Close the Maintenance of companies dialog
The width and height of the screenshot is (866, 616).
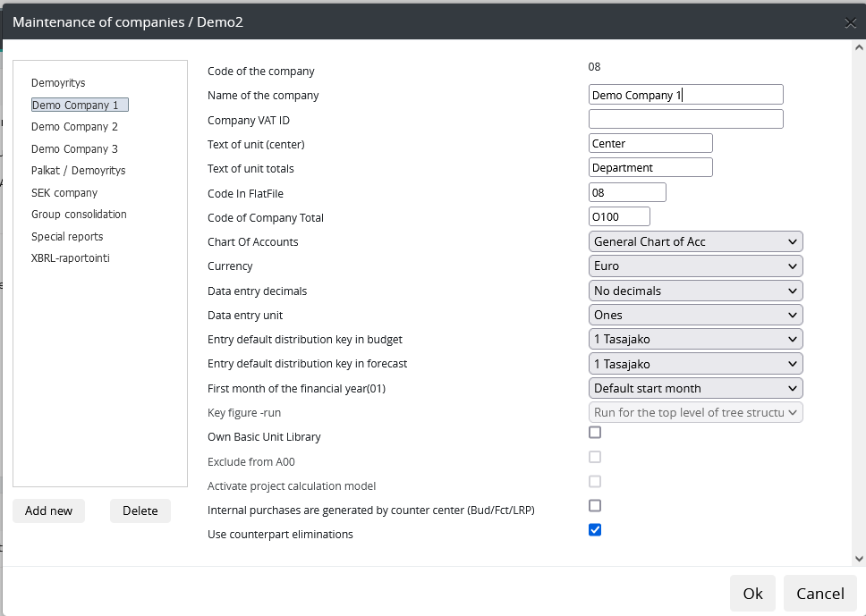pyautogui.click(x=850, y=22)
